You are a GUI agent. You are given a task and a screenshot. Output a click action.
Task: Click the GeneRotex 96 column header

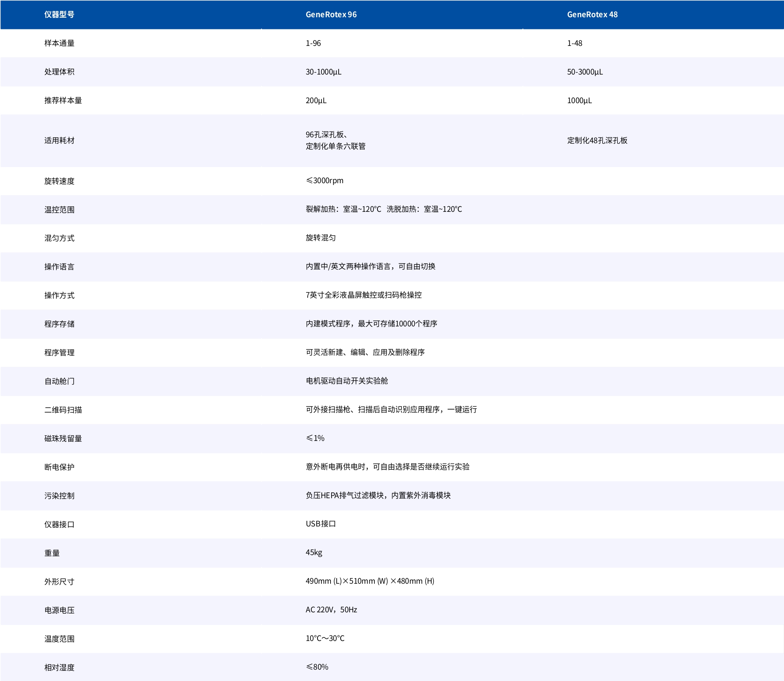[331, 15]
